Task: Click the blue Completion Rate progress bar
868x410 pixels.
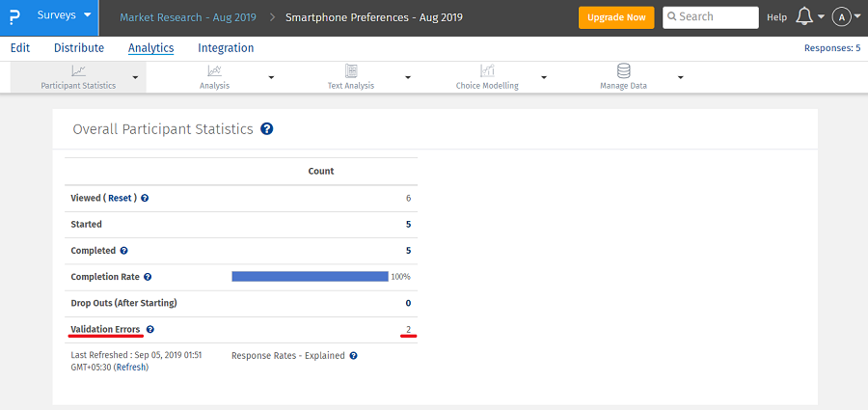Action: [310, 277]
